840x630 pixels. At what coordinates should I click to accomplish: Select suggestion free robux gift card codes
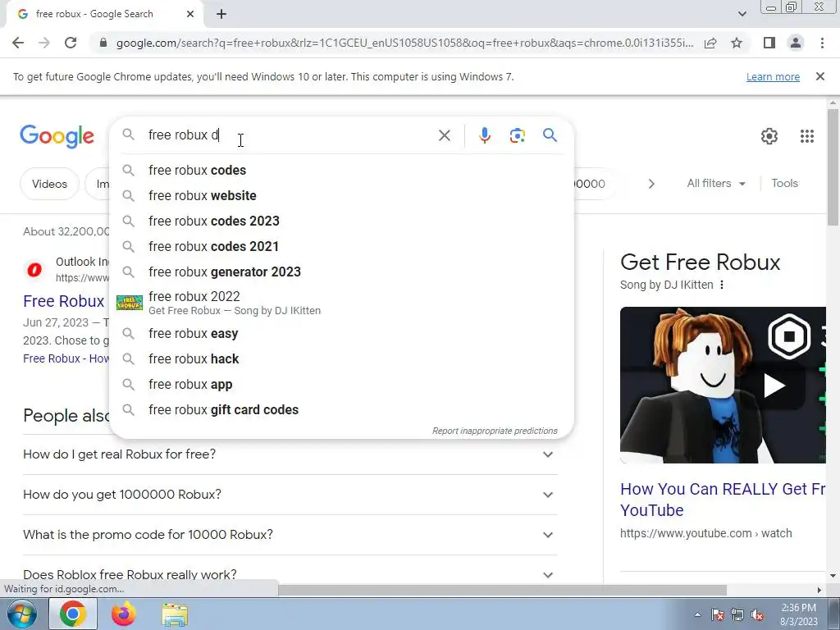341,410
